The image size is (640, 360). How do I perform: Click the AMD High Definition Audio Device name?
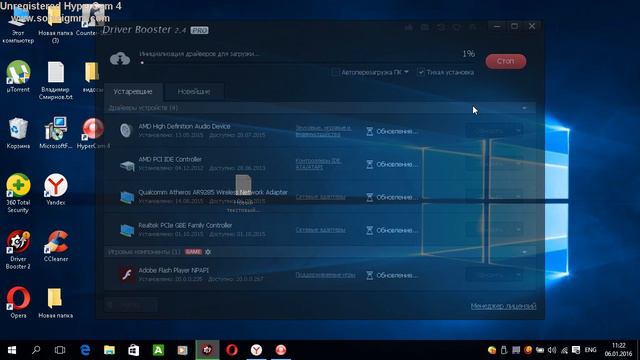point(184,127)
